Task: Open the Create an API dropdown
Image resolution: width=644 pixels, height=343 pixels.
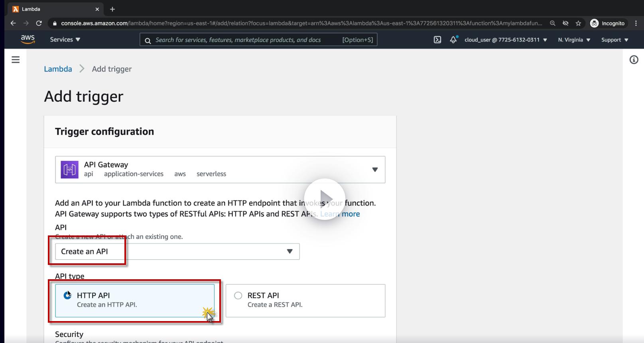Action: click(x=177, y=251)
